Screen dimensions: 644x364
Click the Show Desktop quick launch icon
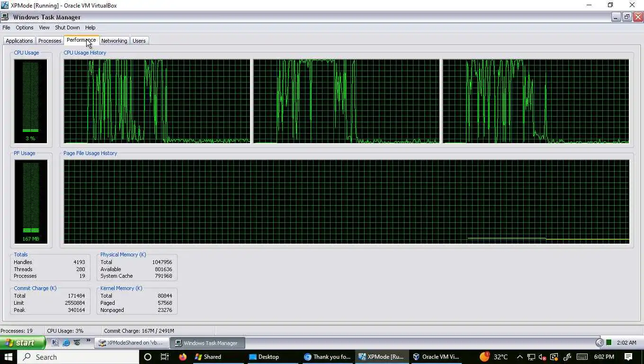[55, 342]
